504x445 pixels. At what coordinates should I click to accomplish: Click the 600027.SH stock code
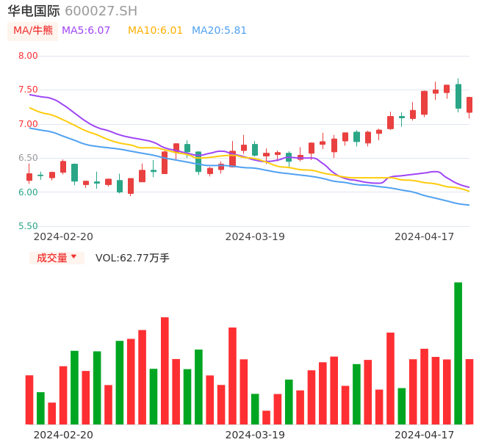tap(101, 11)
